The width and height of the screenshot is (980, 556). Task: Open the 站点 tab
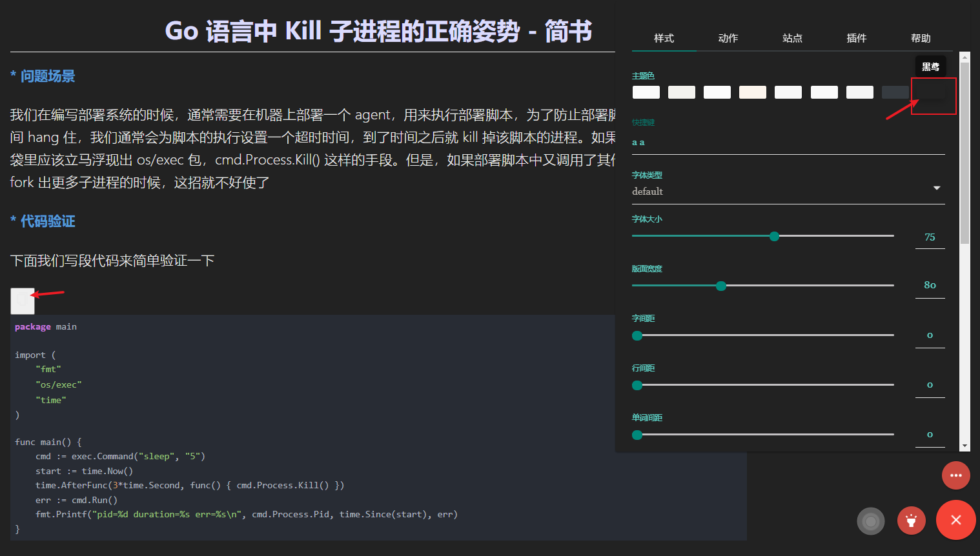792,38
